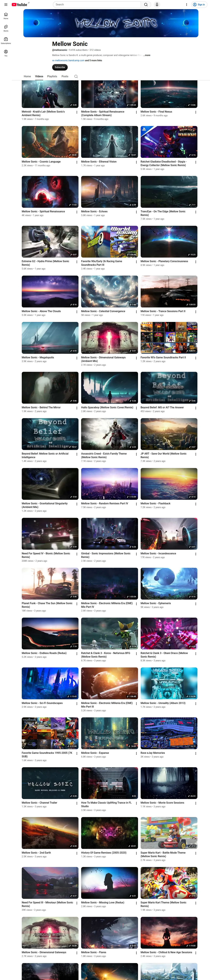Viewport: 210px width, 980px height.
Task: Play the Super Mario Kart - Battle Mode Theme thumbnail
Action: tap(169, 833)
